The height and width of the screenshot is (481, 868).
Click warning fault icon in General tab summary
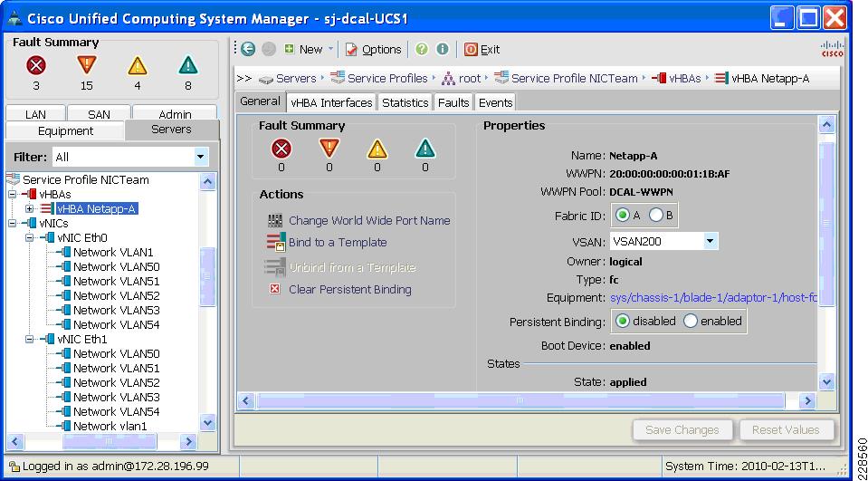tap(424, 149)
